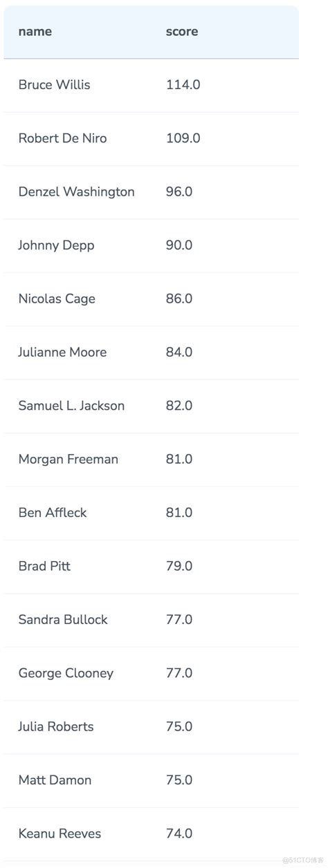Viewport: 328px width, 868px height.
Task: Click Keanu Reeves in the list
Action: [60, 834]
